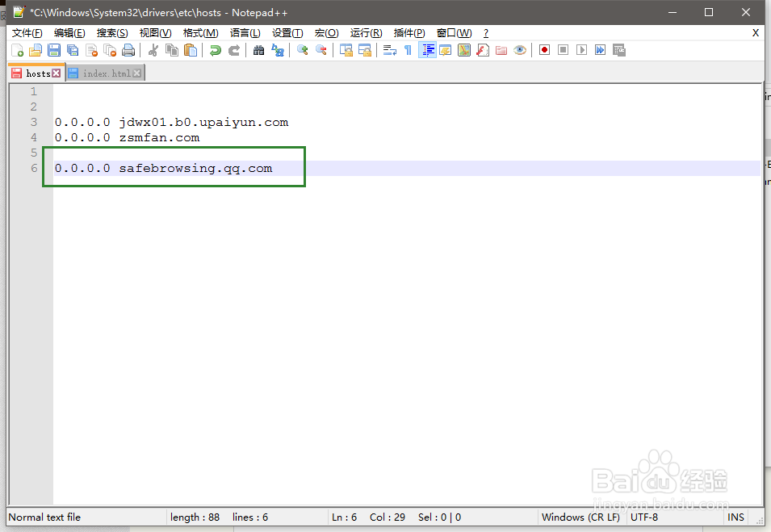Click the macro Playback icon

pyautogui.click(x=582, y=50)
